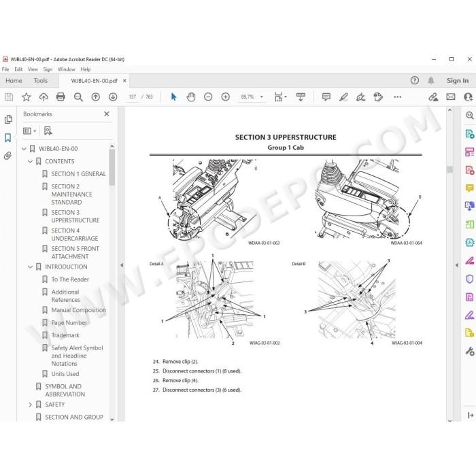Viewport: 476px width, 476px height.
Task: Open the Page Thumbnails panel
Action: point(8,119)
